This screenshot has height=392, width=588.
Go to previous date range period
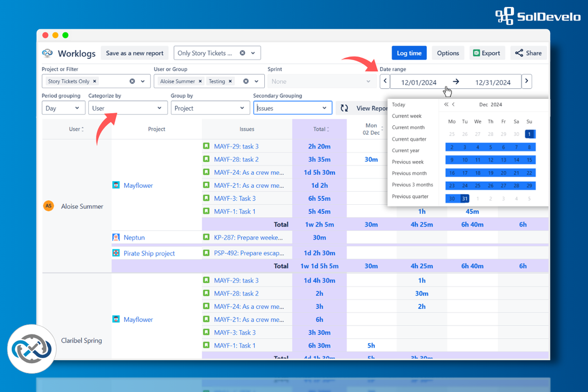point(385,81)
